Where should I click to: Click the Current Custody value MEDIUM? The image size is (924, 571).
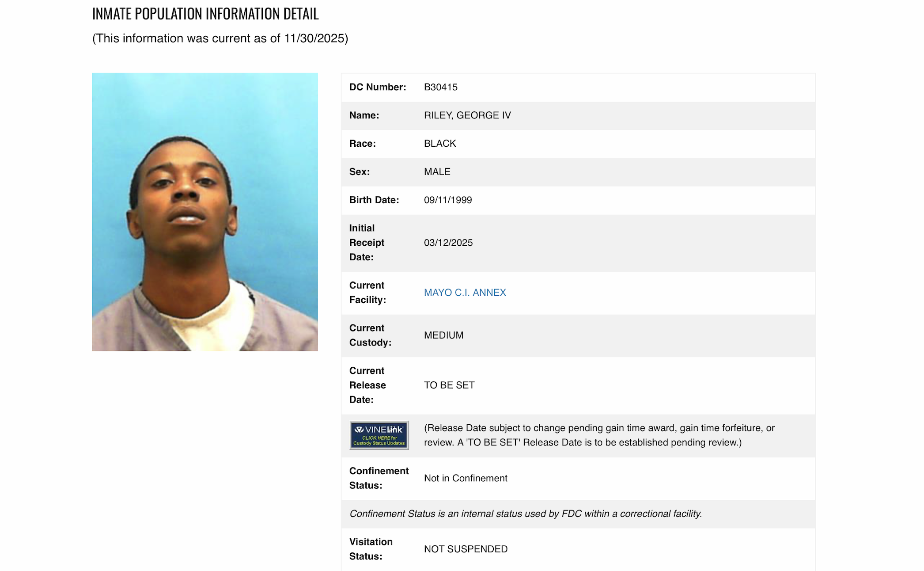tap(443, 335)
